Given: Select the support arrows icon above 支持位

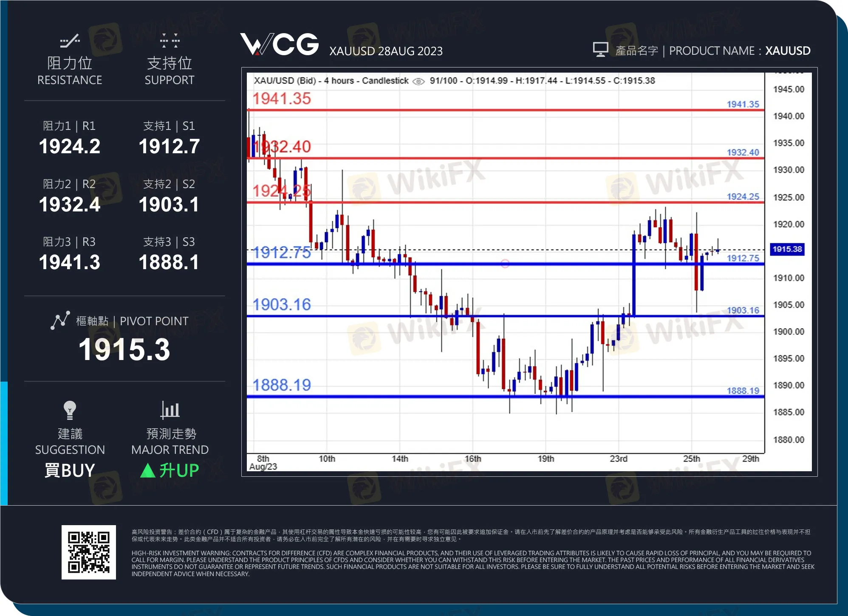Looking at the screenshot, I should [170, 40].
